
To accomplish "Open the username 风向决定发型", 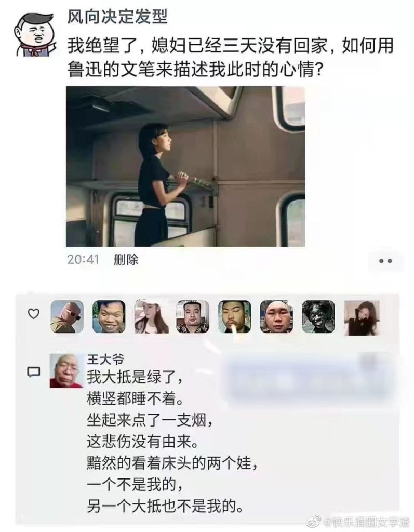I will (117, 17).
